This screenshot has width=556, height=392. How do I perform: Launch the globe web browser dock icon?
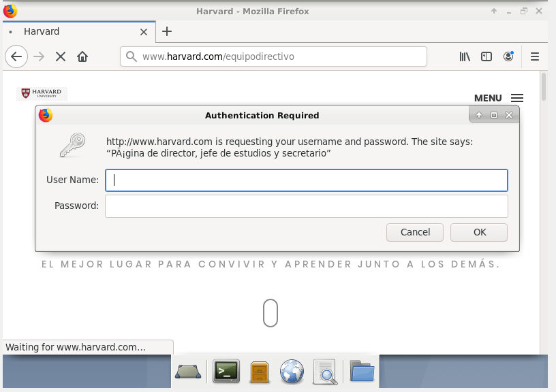click(x=292, y=372)
